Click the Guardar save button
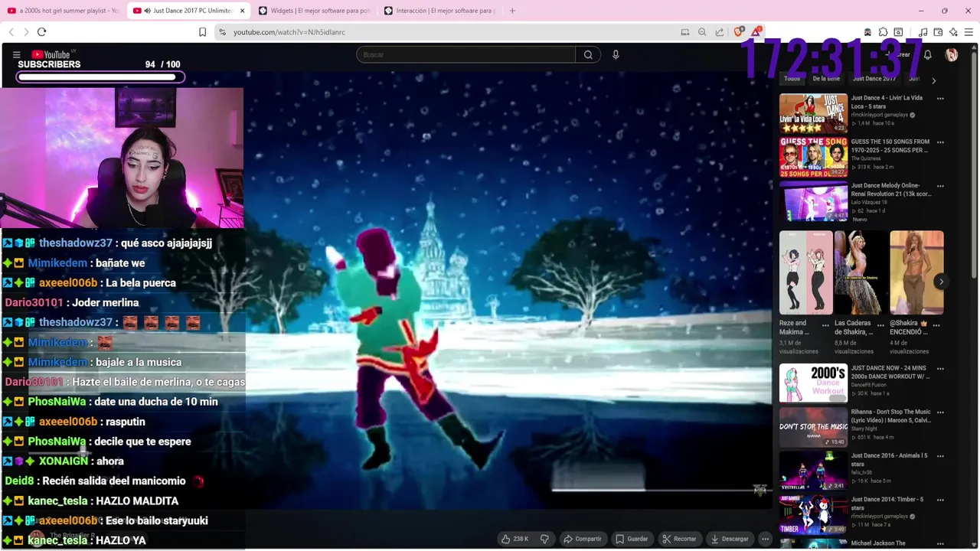Screen dimensions: 980x551 632,539
